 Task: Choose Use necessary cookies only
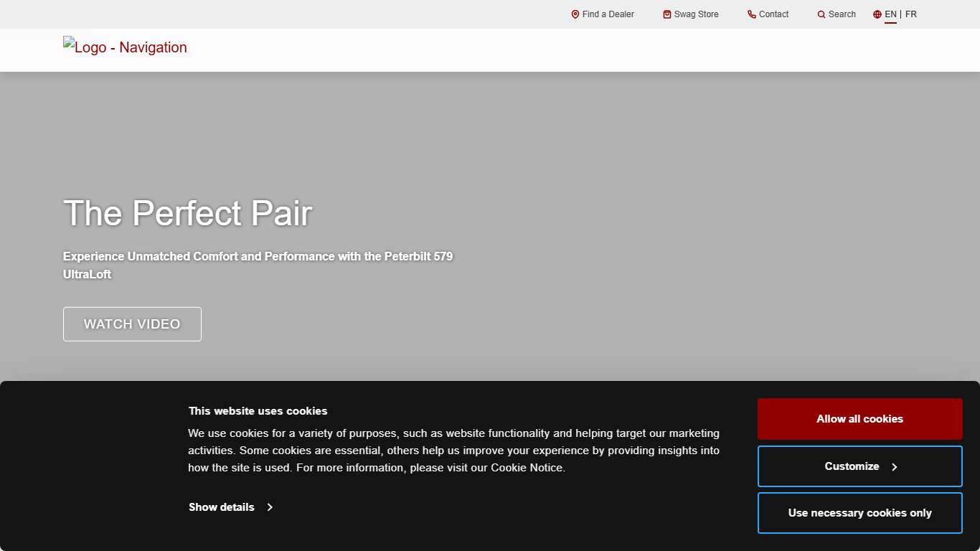point(859,513)
